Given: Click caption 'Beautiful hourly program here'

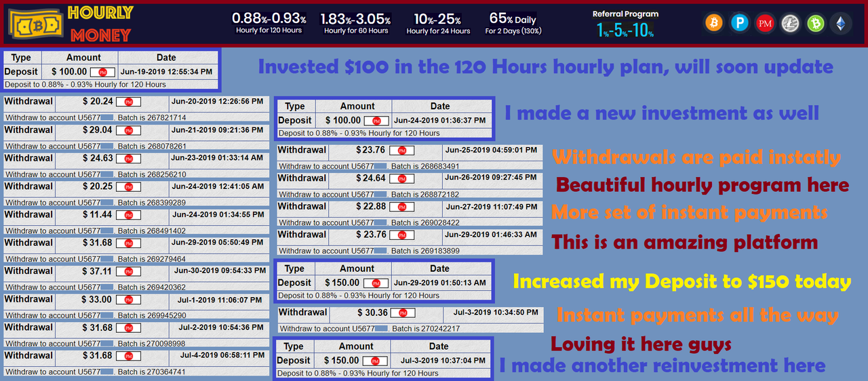Looking at the screenshot, I should [703, 184].
